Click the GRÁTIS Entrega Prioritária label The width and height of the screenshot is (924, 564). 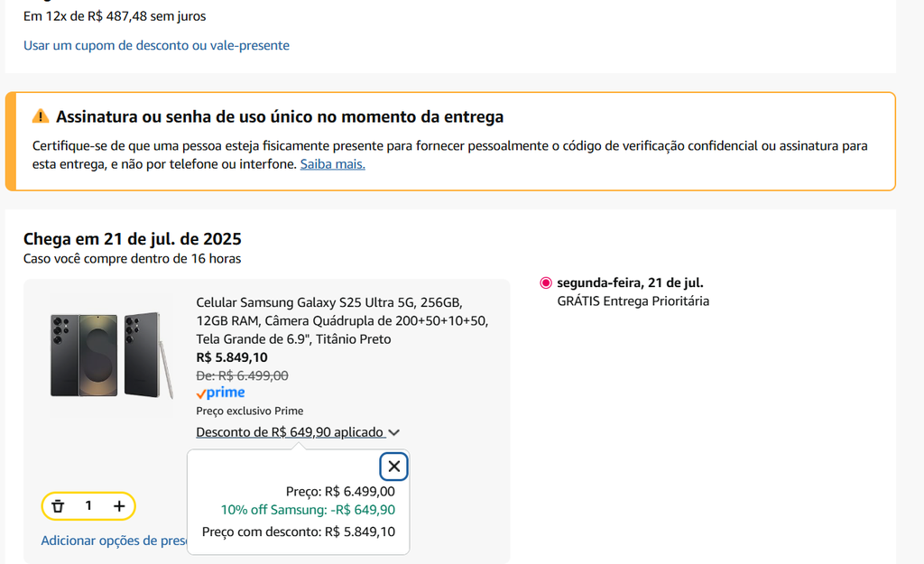point(633,300)
